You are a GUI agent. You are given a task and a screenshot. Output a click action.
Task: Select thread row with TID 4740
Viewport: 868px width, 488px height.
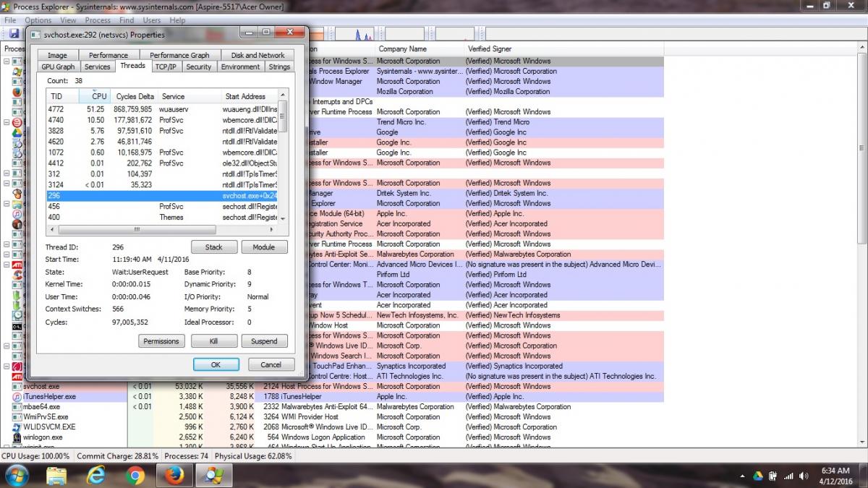[163, 119]
